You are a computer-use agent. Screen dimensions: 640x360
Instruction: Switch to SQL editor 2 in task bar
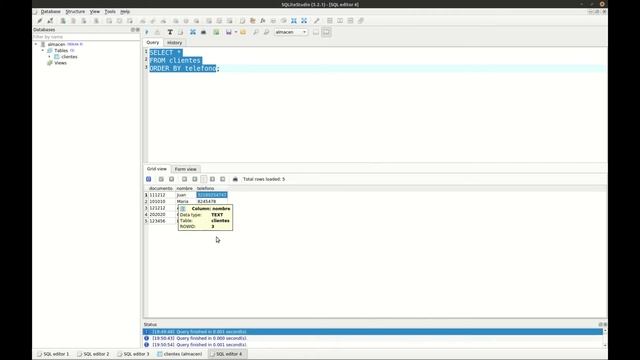coord(93,354)
